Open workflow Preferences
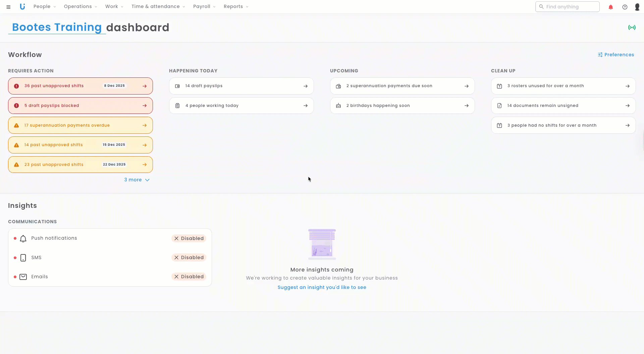This screenshot has height=354, width=644. [616, 55]
